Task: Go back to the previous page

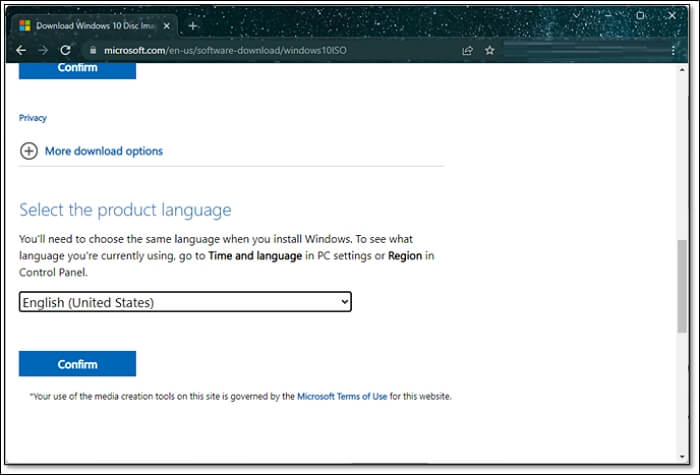Action: [x=21, y=50]
